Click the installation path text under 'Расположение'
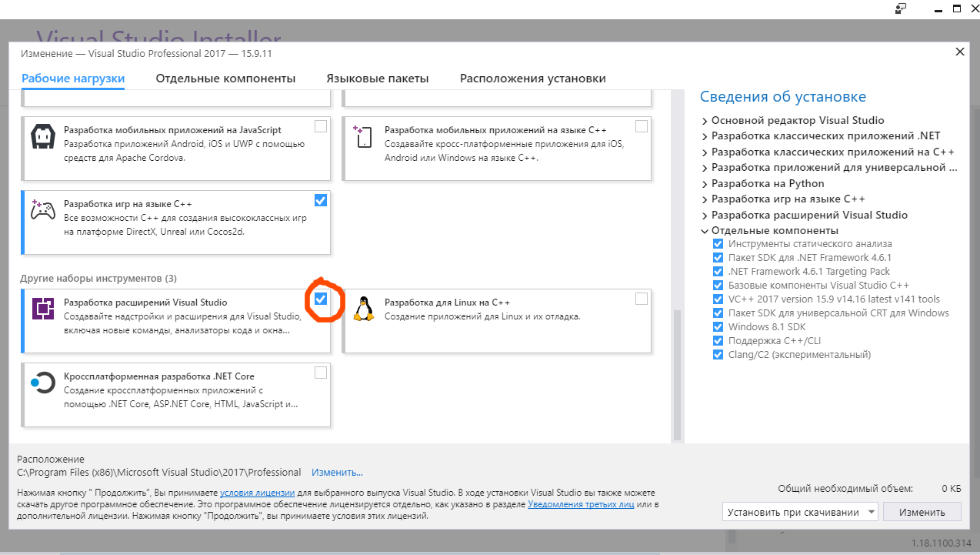This screenshot has height=555, width=980. [159, 472]
